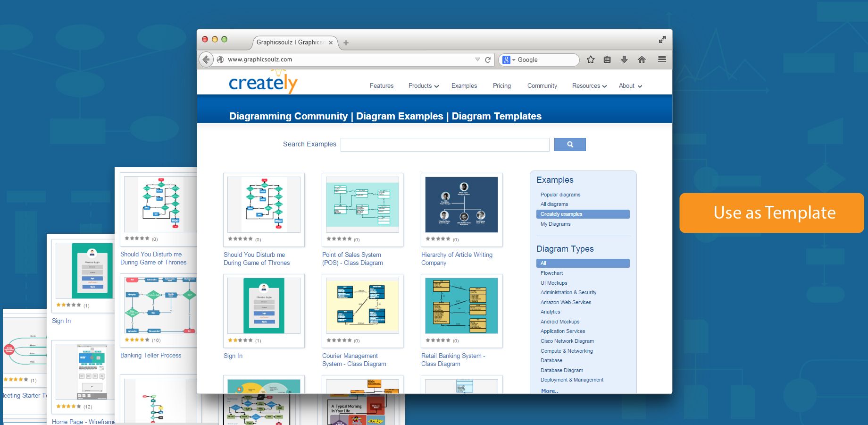Select the All diagram type filter
Screen dimensions: 868x425
click(583, 263)
